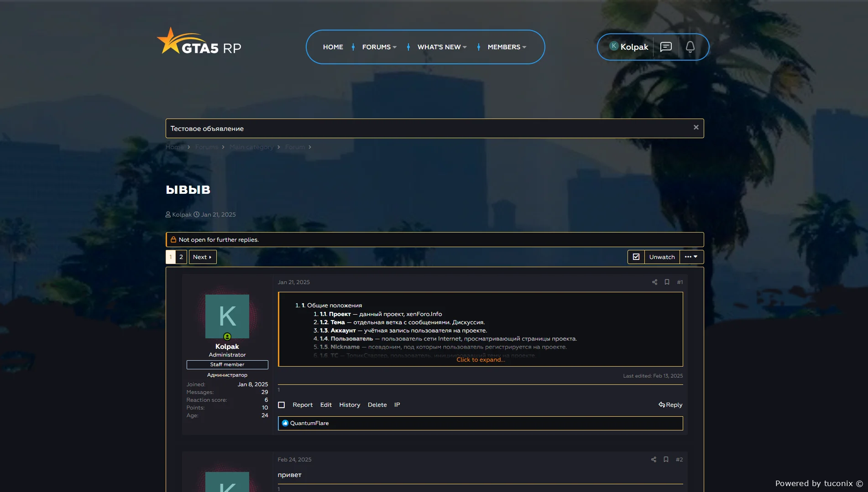Open the post #1 permalink number
Image resolution: width=868 pixels, height=492 pixels.
click(x=680, y=282)
